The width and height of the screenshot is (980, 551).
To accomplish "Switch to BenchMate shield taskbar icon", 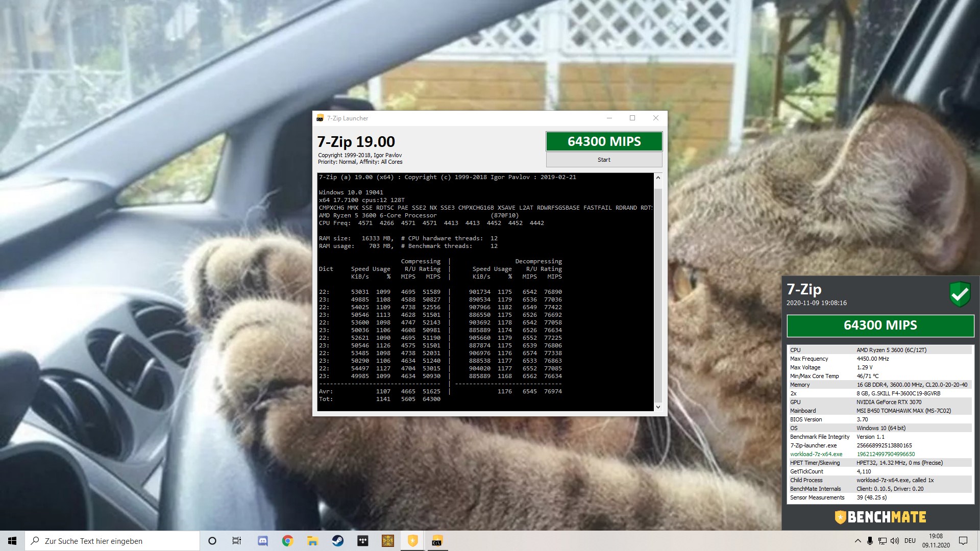I will click(413, 541).
